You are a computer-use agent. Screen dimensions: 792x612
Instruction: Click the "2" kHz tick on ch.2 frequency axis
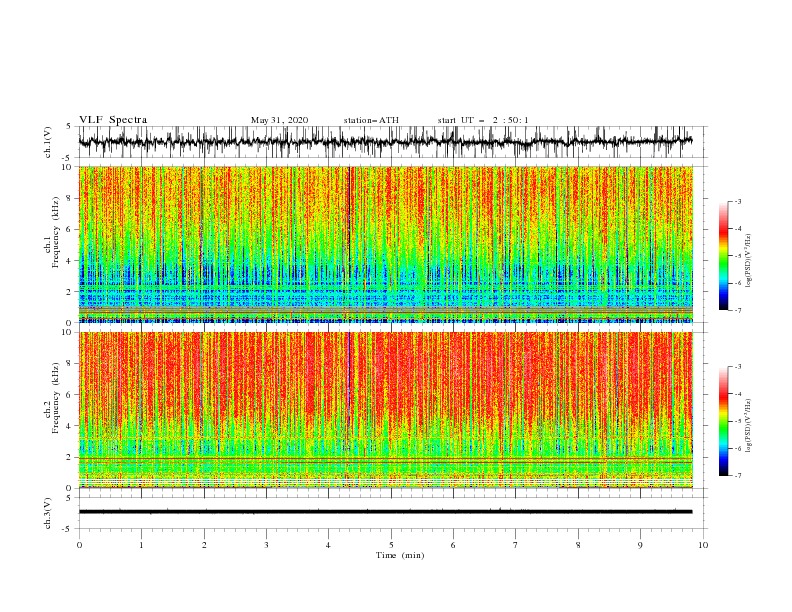[x=69, y=457]
